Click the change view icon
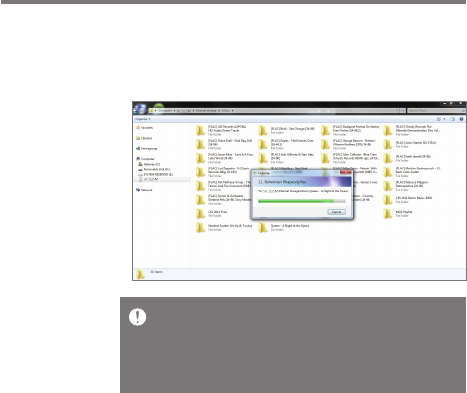The image size is (467, 393). point(439,119)
